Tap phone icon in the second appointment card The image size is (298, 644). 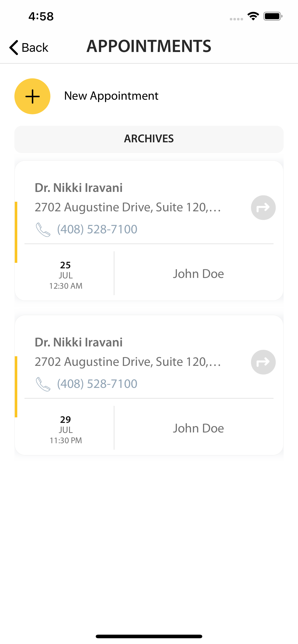click(43, 384)
